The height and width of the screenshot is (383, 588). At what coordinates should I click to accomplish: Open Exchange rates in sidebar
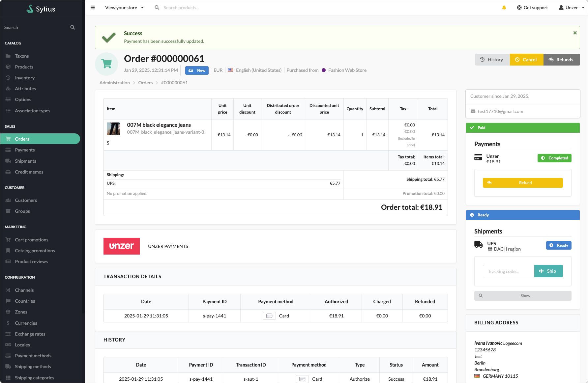(x=30, y=334)
